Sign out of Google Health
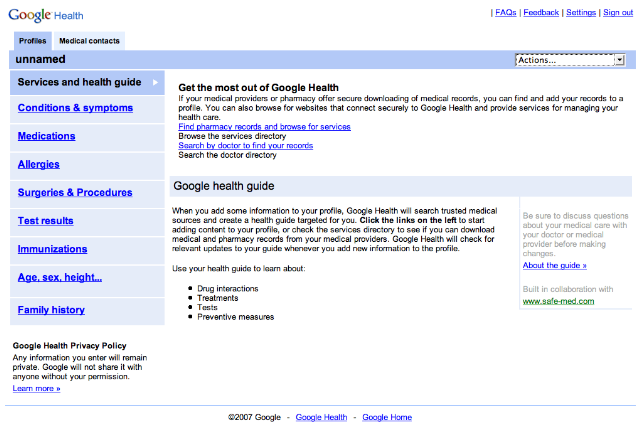This screenshot has width=640, height=423. [x=618, y=13]
